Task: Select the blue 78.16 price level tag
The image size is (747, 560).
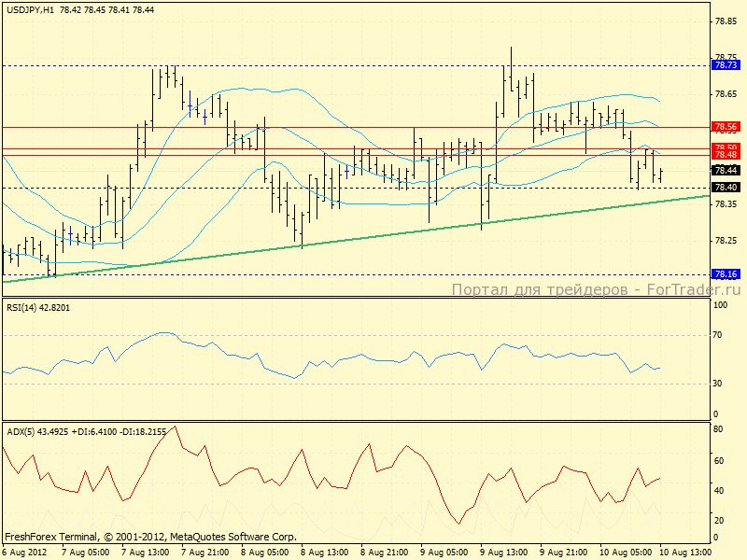Action: pyautogui.click(x=726, y=274)
